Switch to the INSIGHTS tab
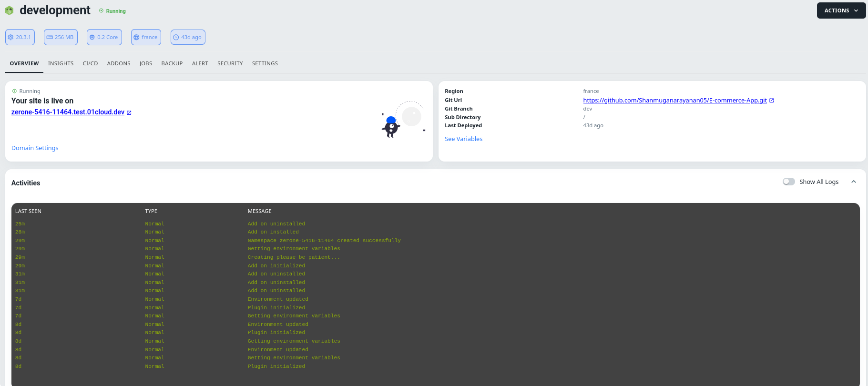The width and height of the screenshot is (868, 386). pos(61,63)
